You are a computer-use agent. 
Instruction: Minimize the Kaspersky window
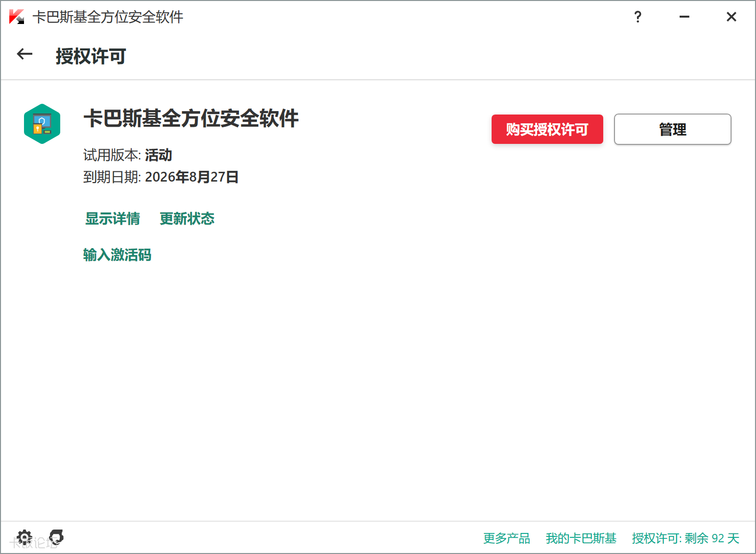pos(685,17)
